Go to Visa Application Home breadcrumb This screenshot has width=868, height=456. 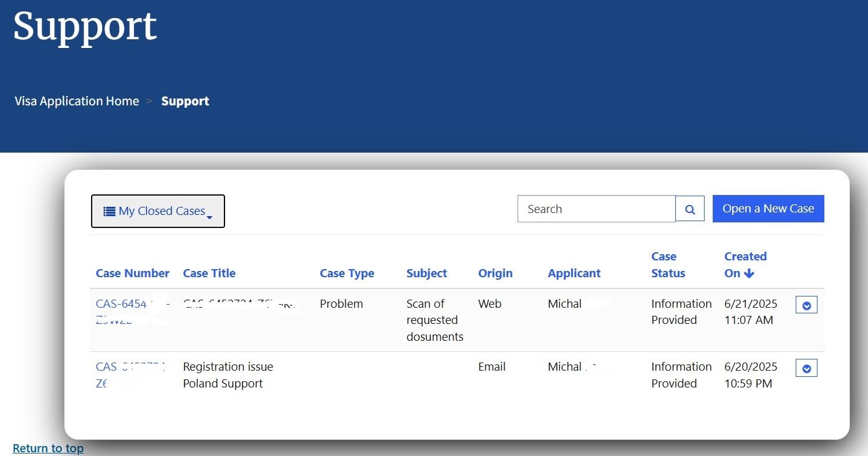tap(77, 101)
